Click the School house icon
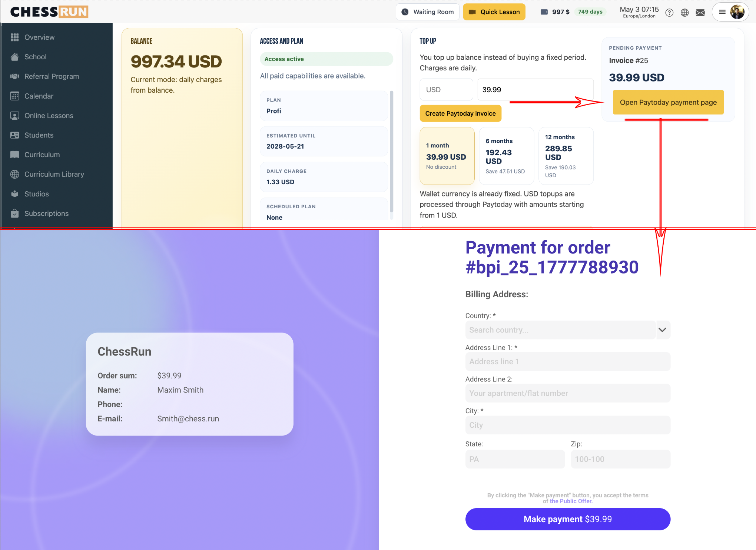This screenshot has width=756, height=550. pos(15,57)
